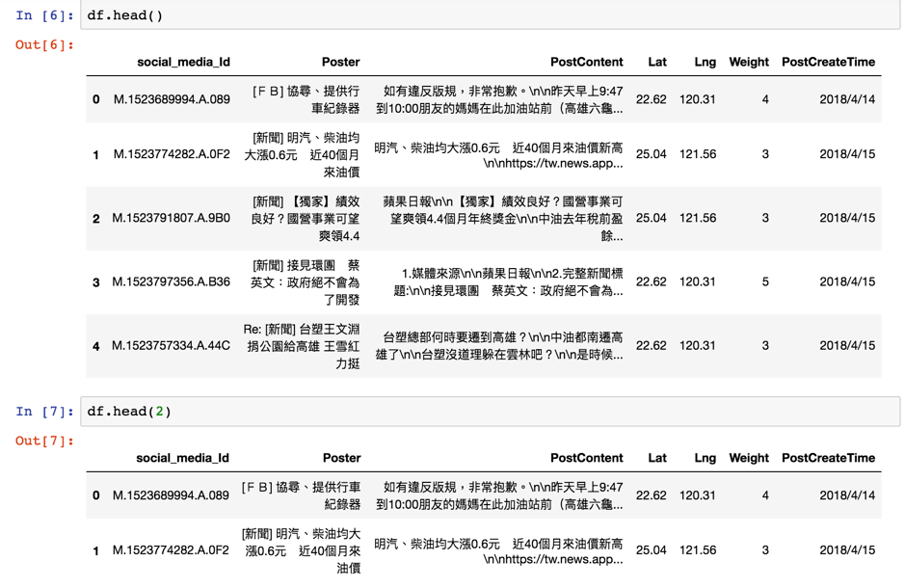
Task: Select the Out[6] prompt label
Action: (44, 45)
